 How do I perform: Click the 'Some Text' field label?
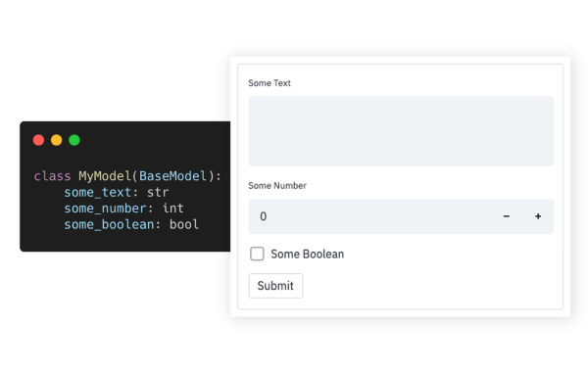[x=269, y=83]
